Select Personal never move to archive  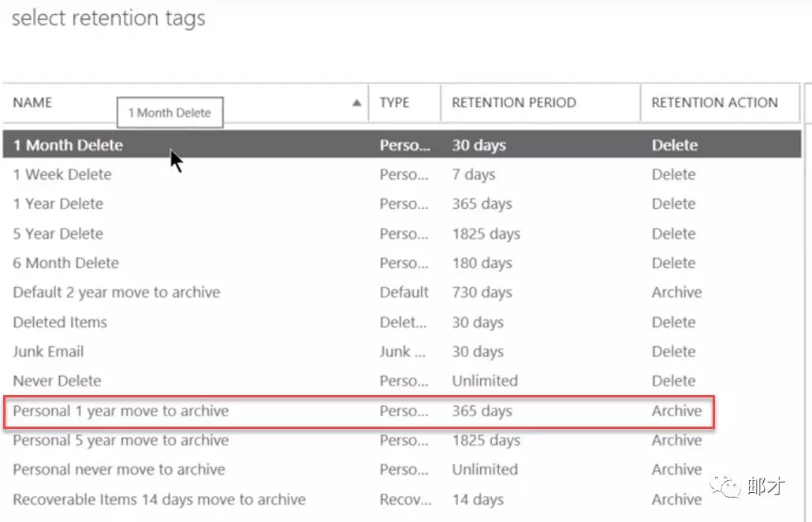tap(119, 469)
